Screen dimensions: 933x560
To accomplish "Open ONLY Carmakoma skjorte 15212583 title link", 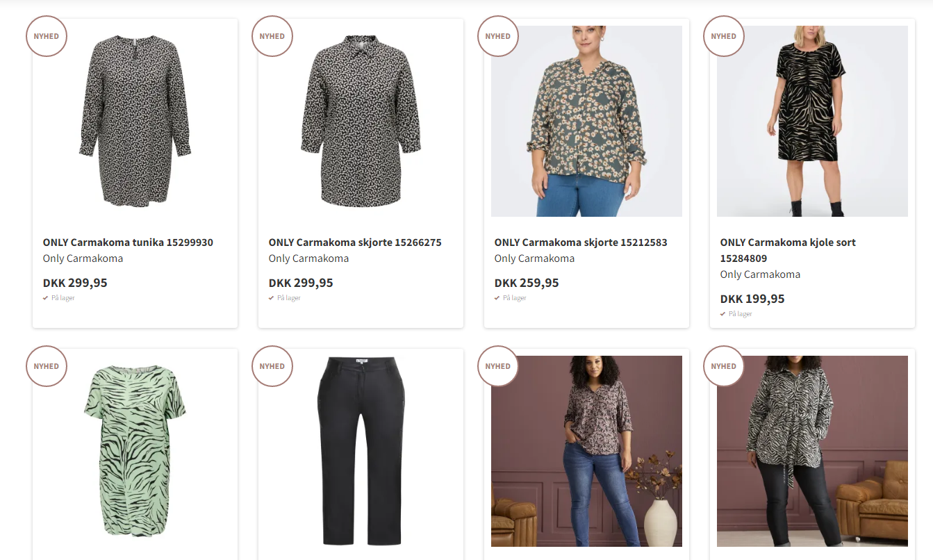I will pos(581,242).
